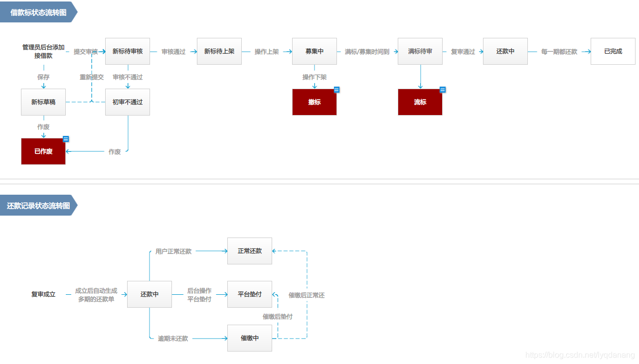639x364 pixels.
Task: Click the 还款中 box in the top flow
Action: (x=505, y=51)
